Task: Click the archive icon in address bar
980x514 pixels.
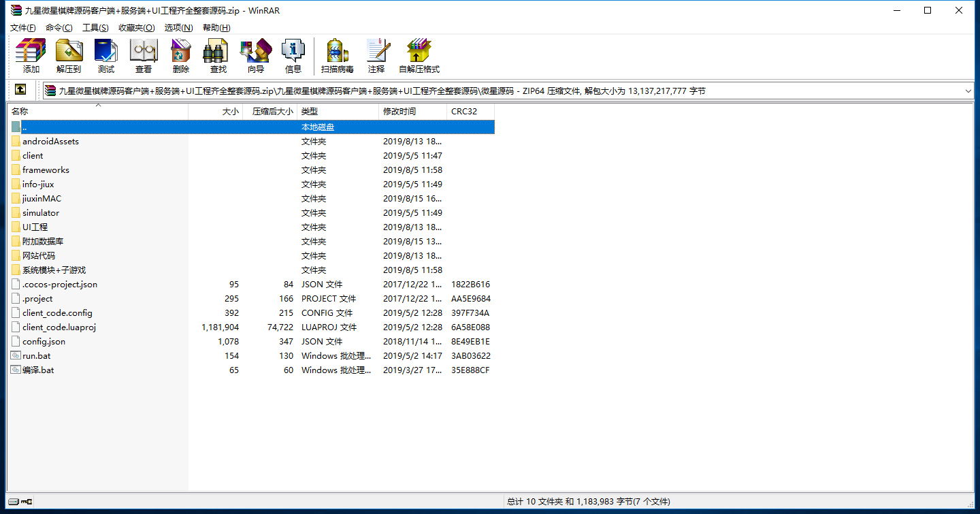Action: pos(50,90)
